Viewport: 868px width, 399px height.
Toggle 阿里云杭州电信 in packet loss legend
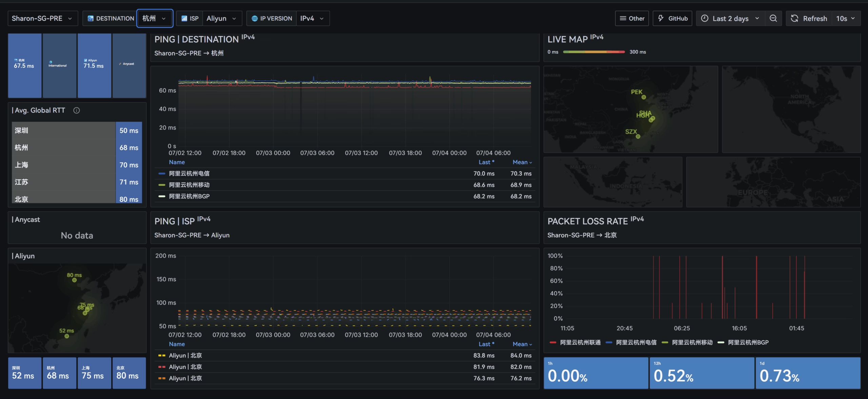636,342
